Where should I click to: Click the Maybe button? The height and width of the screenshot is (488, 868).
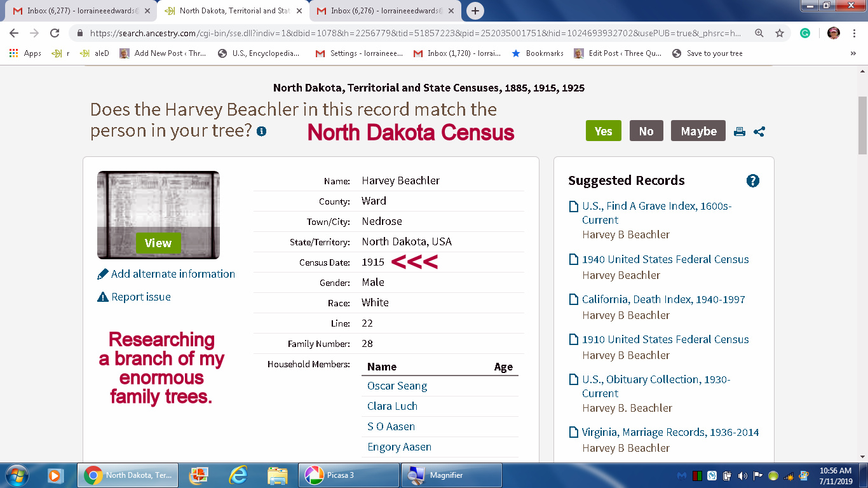(698, 131)
